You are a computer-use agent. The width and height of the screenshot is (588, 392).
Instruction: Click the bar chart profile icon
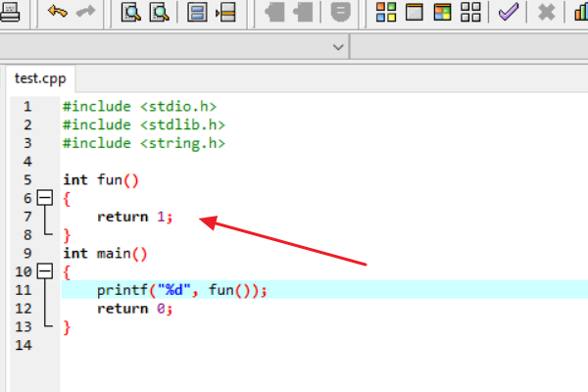point(581,12)
